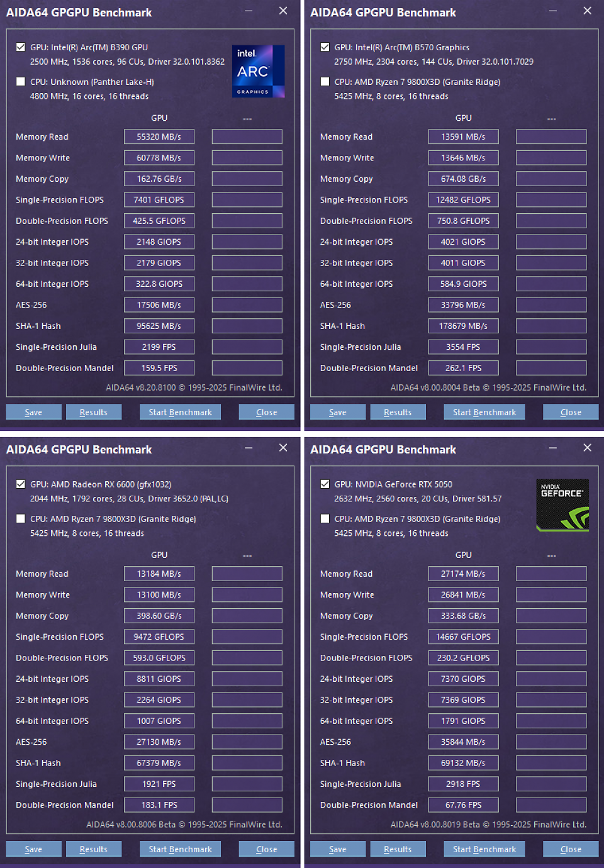This screenshot has height=868, width=604.
Task: Click Close button in RX 6600 window
Action: 267,849
